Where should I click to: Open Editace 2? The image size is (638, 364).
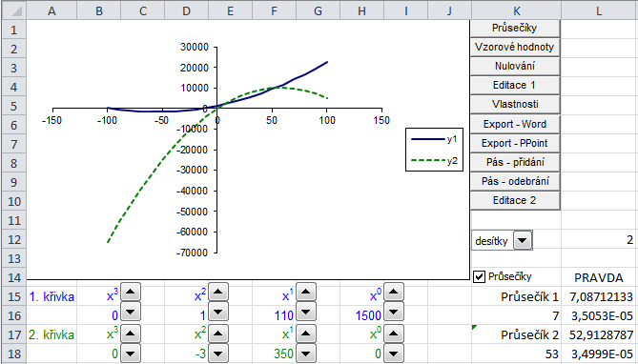click(x=515, y=200)
